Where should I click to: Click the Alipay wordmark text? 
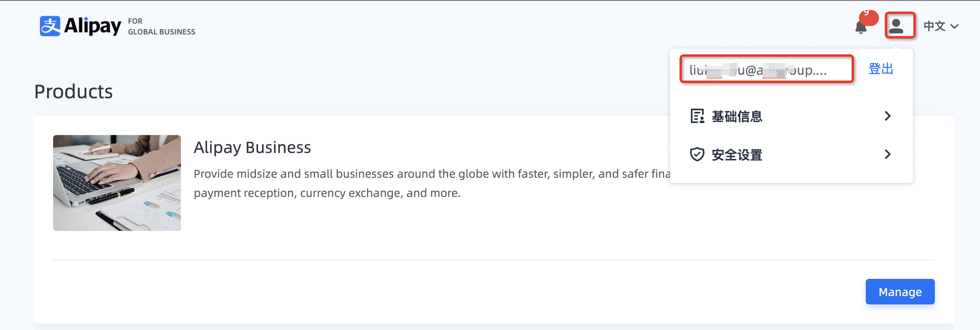point(93,26)
